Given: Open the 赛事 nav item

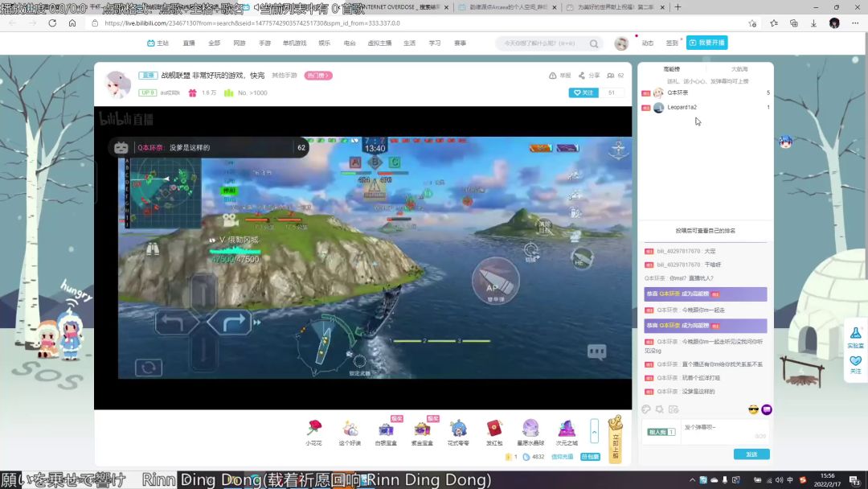Looking at the screenshot, I should pyautogui.click(x=460, y=43).
